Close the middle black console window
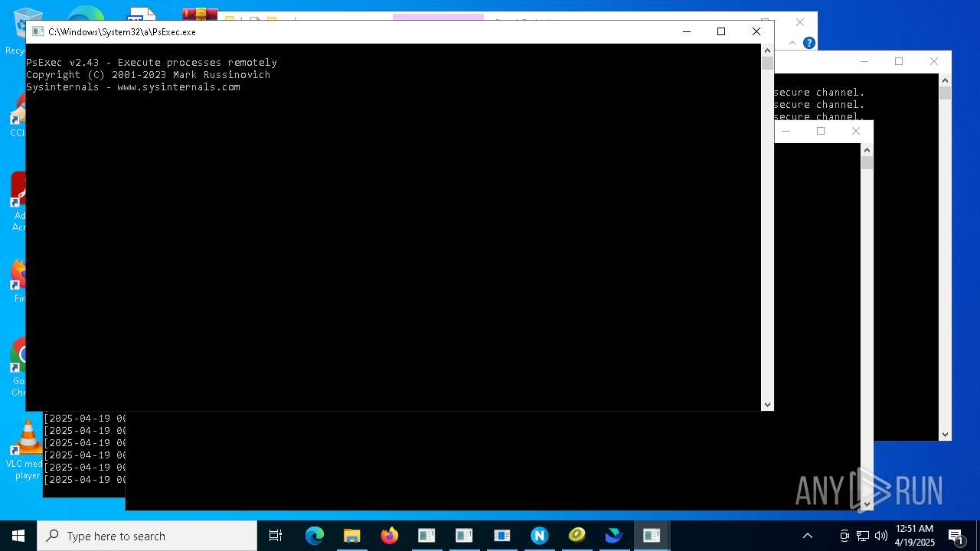980x551 pixels. 856,131
